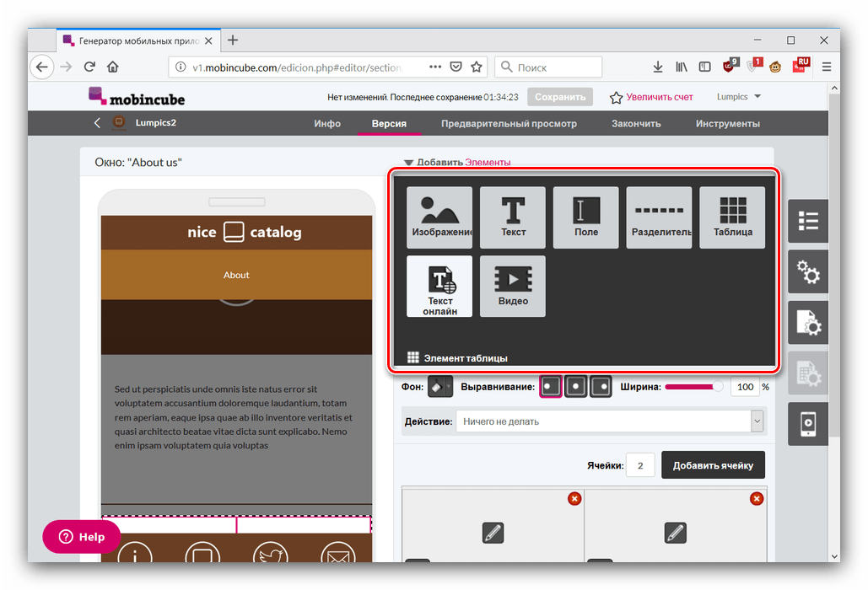Open a new browser tab
Viewport: 868px width, 590px height.
(x=233, y=40)
